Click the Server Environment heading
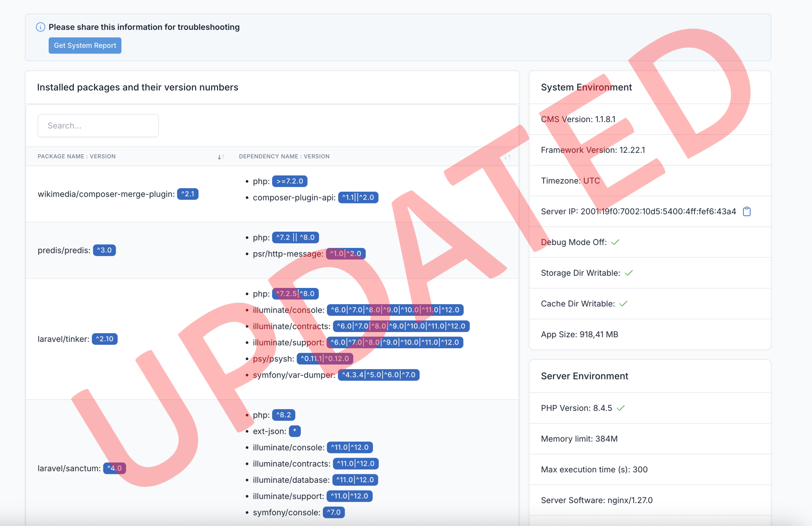The image size is (812, 526). (x=585, y=376)
